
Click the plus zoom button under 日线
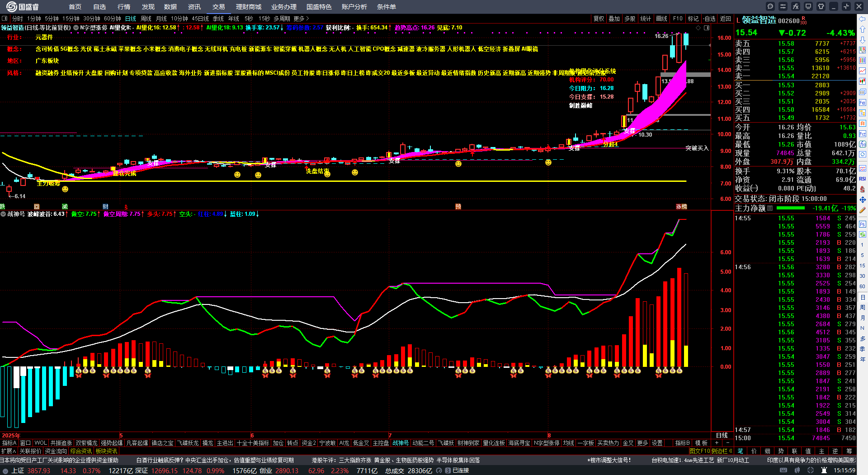(717, 443)
